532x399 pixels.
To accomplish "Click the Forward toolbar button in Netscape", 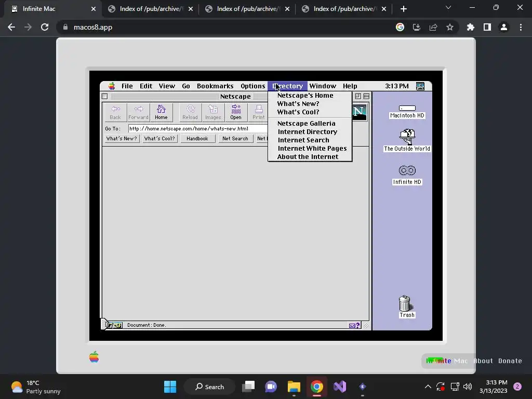I will coord(138,112).
